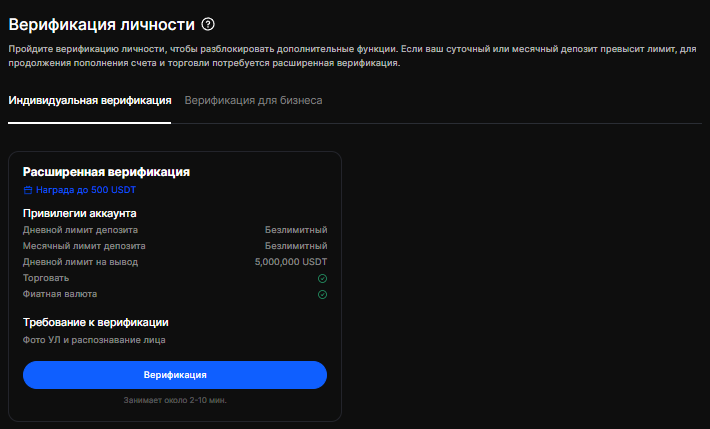Click the Привилегии аккаунта section heading
Screen dimensions: 710x429
pos(80,213)
